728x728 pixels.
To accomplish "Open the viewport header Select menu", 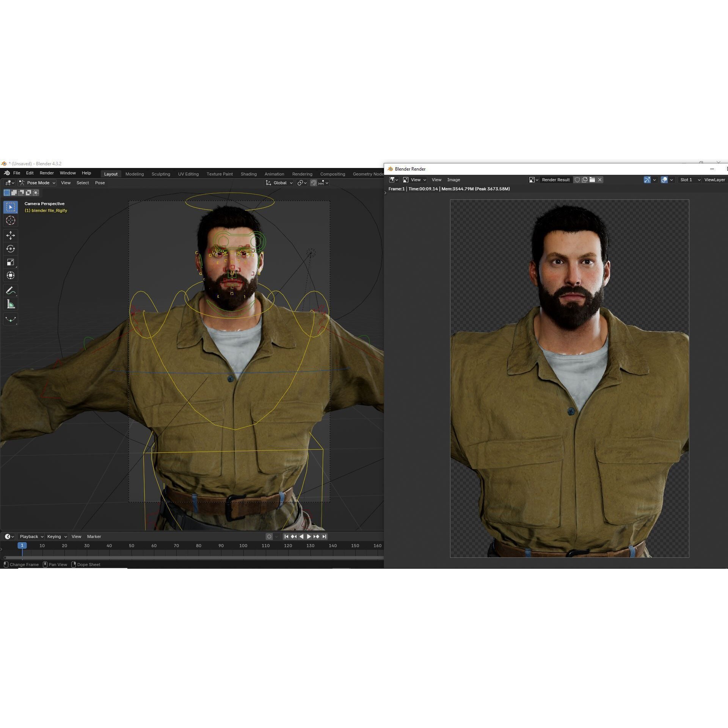I will (83, 183).
